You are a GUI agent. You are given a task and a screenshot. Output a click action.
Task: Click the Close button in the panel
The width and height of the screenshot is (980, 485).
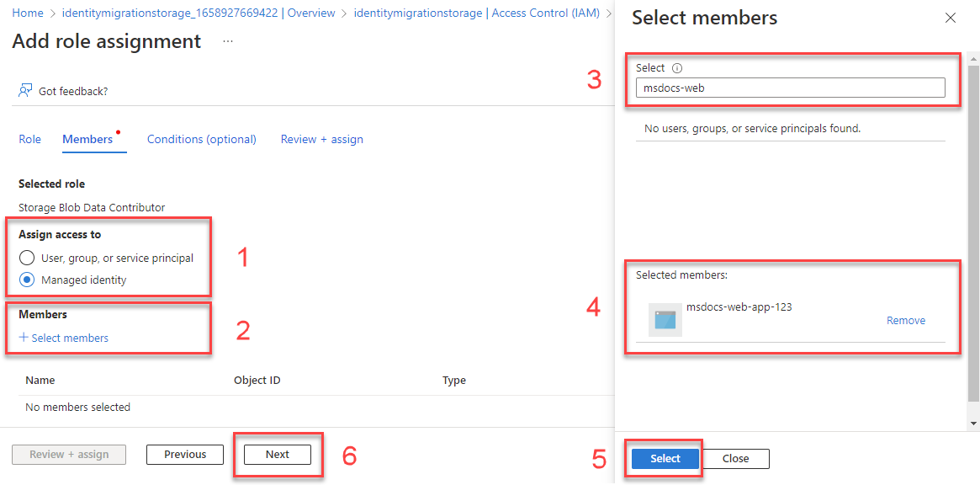click(735, 458)
